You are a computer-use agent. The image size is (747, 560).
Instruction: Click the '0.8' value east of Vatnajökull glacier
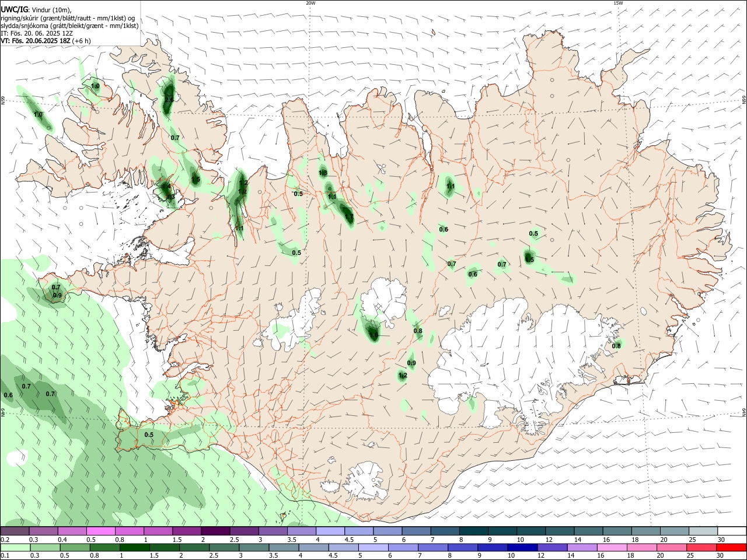(616, 346)
